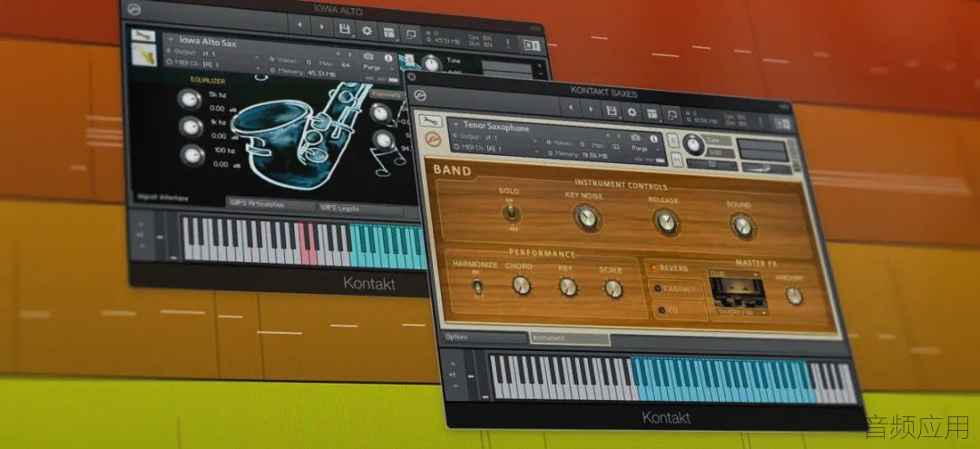Click the SOUND knob

click(x=742, y=226)
